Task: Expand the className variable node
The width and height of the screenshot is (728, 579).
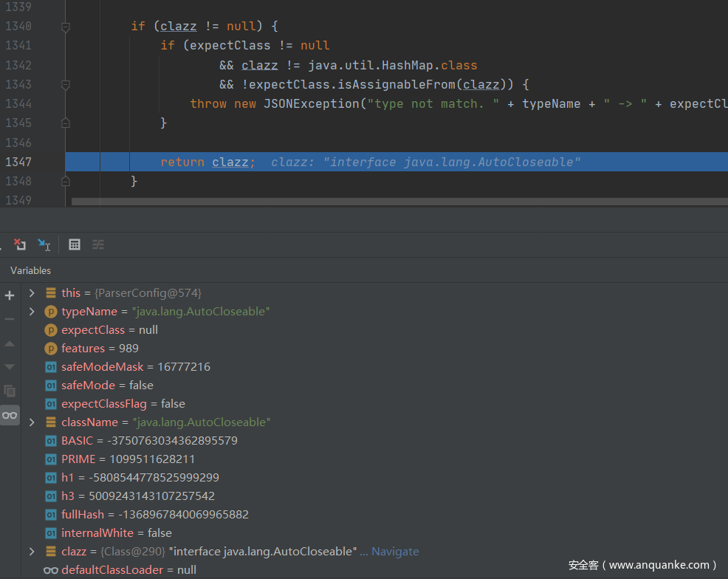Action: point(32,422)
